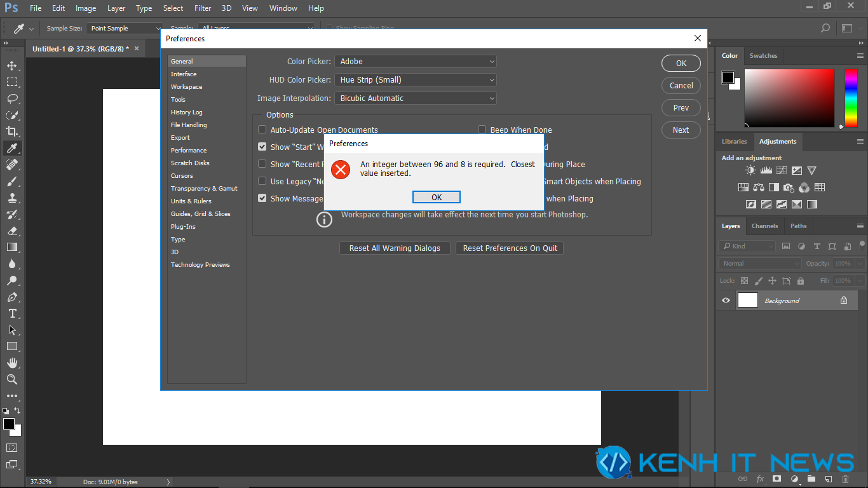The height and width of the screenshot is (488, 868).
Task: Click the Lock Transparent Pixels icon
Action: tap(744, 280)
